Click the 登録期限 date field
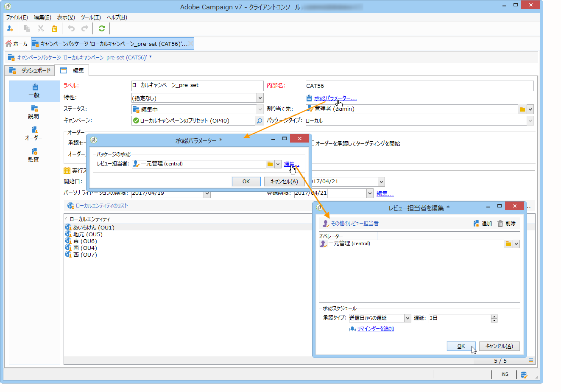 (330, 193)
